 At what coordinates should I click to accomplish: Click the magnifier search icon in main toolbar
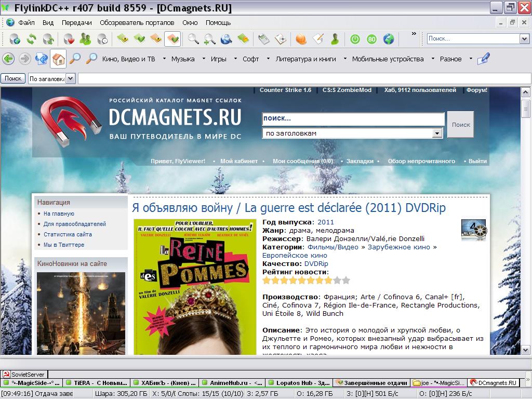pos(193,39)
